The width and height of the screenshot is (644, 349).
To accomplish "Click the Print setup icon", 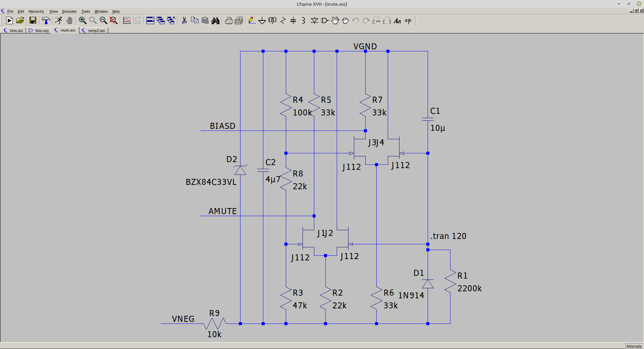I will coord(228,20).
